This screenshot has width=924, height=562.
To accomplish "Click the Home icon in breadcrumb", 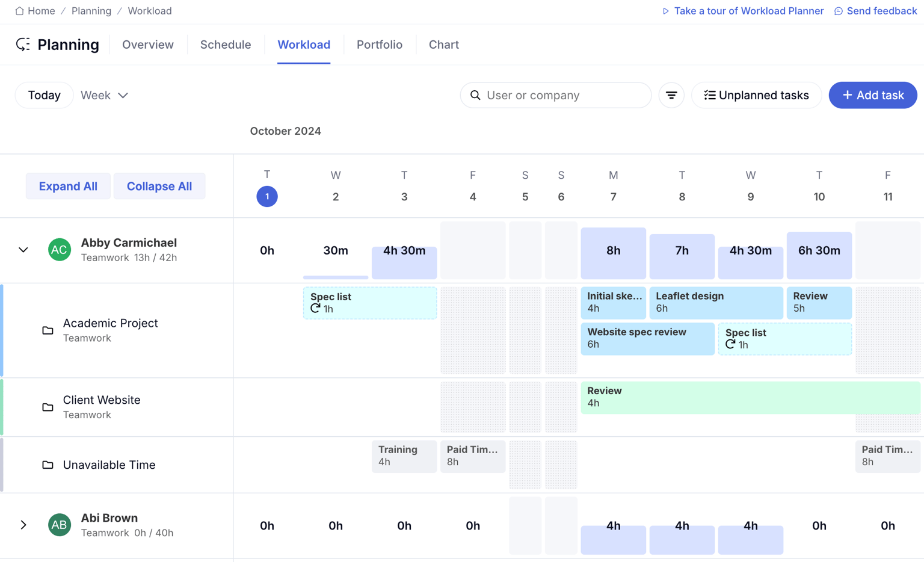I will [19, 11].
